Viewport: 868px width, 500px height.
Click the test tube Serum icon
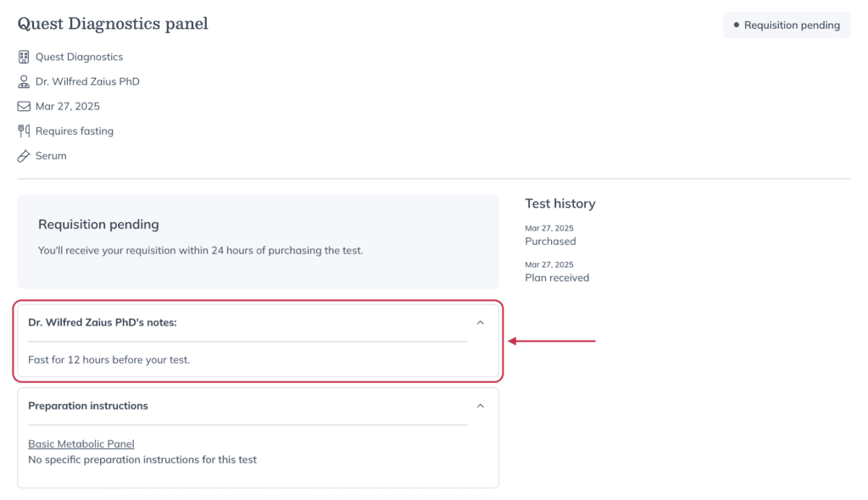point(23,156)
